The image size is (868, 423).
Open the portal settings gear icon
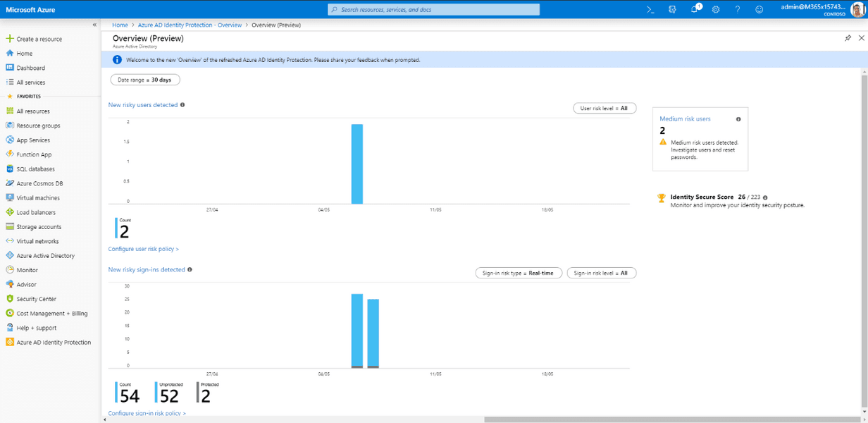pyautogui.click(x=716, y=9)
